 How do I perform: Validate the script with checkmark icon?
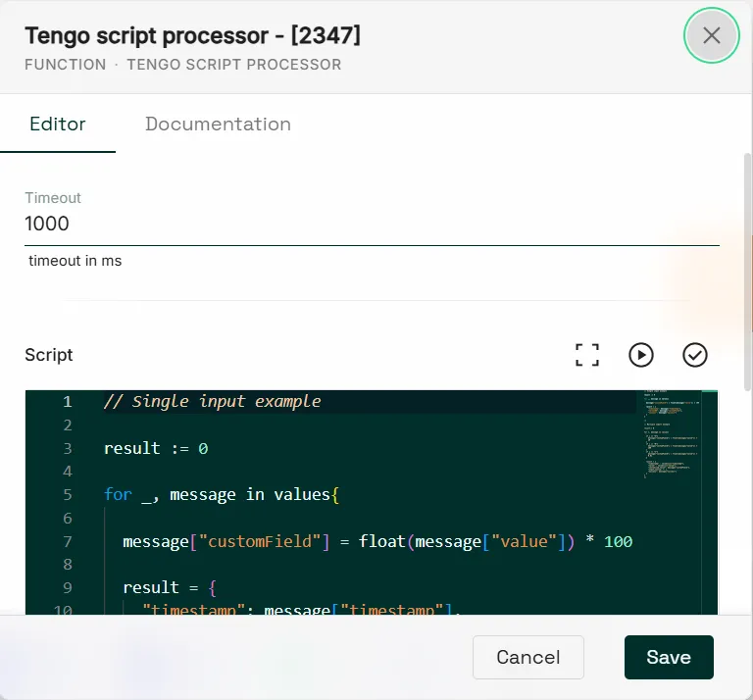694,355
